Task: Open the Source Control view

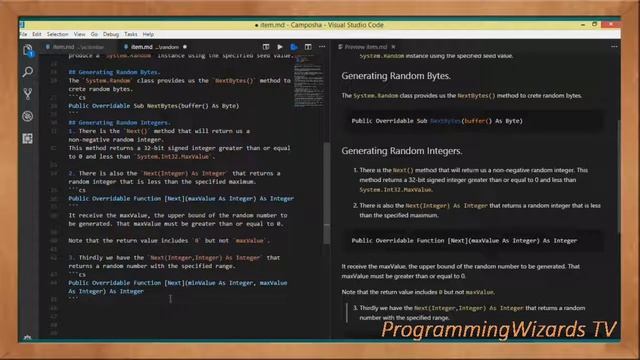Action: (x=28, y=94)
